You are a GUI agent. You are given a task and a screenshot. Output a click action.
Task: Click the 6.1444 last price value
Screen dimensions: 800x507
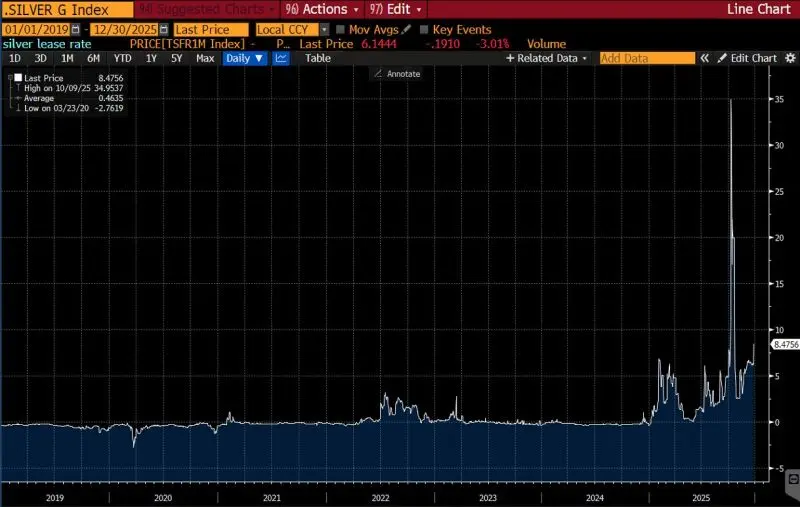pyautogui.click(x=379, y=44)
